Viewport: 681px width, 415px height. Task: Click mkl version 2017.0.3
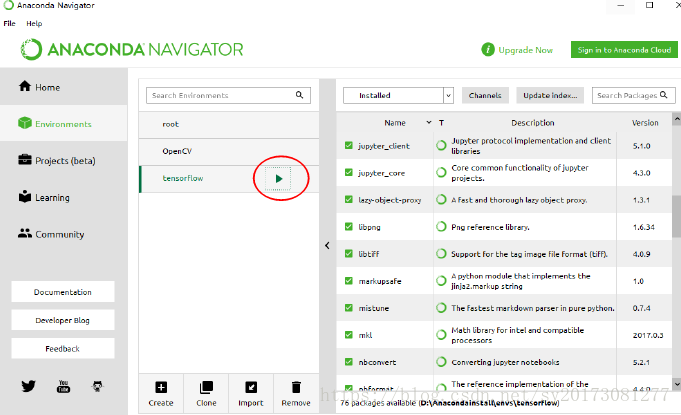(648, 335)
